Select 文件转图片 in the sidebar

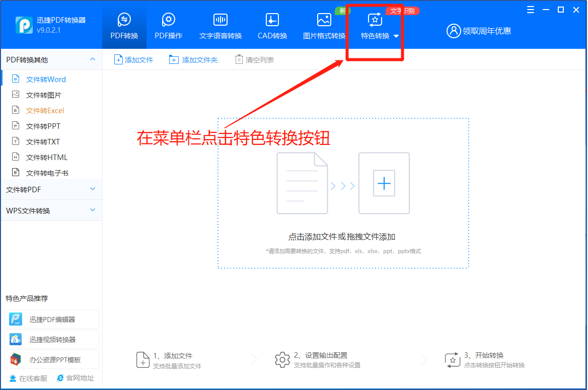point(43,95)
